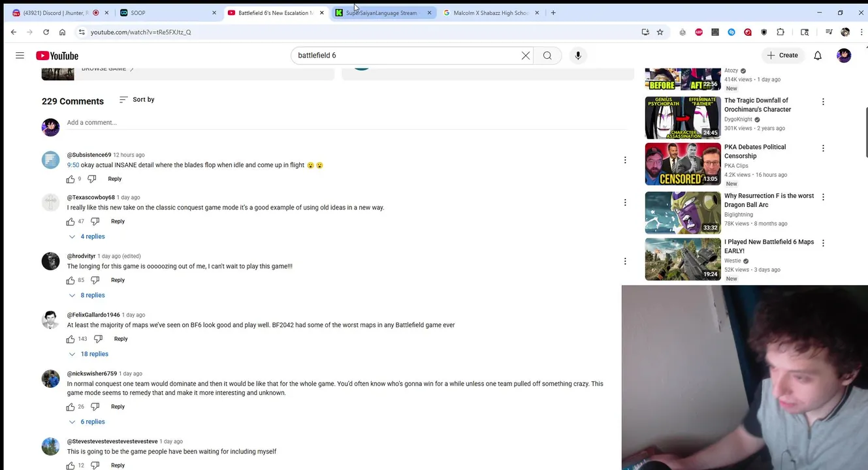Image resolution: width=868 pixels, height=470 pixels.
Task: Clear the search box with X
Action: tap(526, 55)
